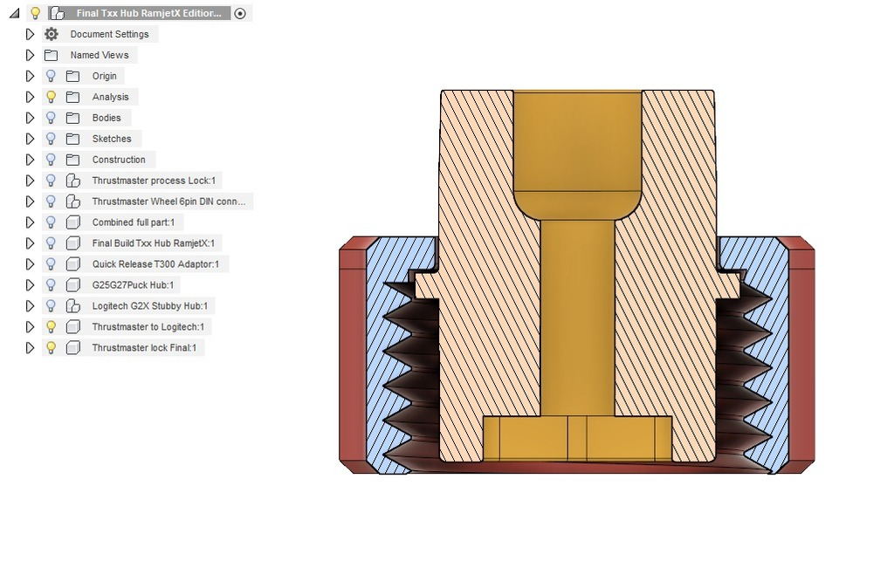Show G25G27Puck Hub:1 via lightbulb

(x=51, y=285)
